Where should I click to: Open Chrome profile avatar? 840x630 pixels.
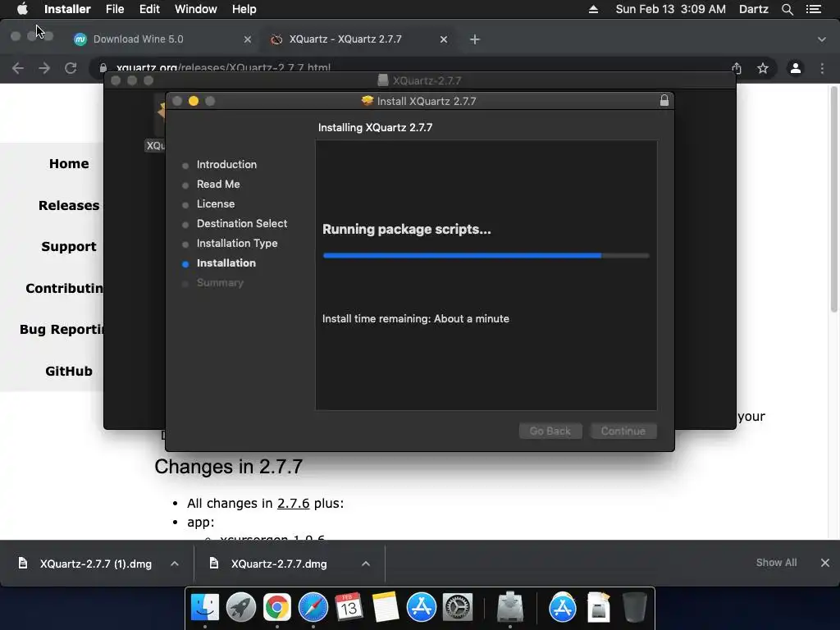(796, 68)
